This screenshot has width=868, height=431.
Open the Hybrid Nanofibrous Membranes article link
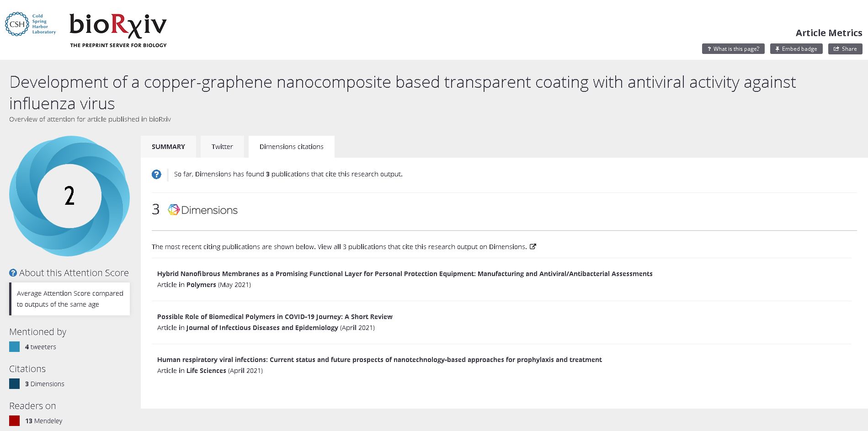(x=405, y=274)
